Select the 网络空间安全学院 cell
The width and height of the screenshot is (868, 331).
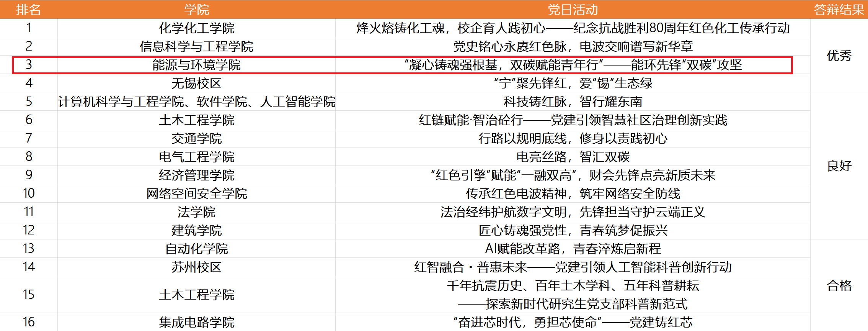click(x=196, y=193)
